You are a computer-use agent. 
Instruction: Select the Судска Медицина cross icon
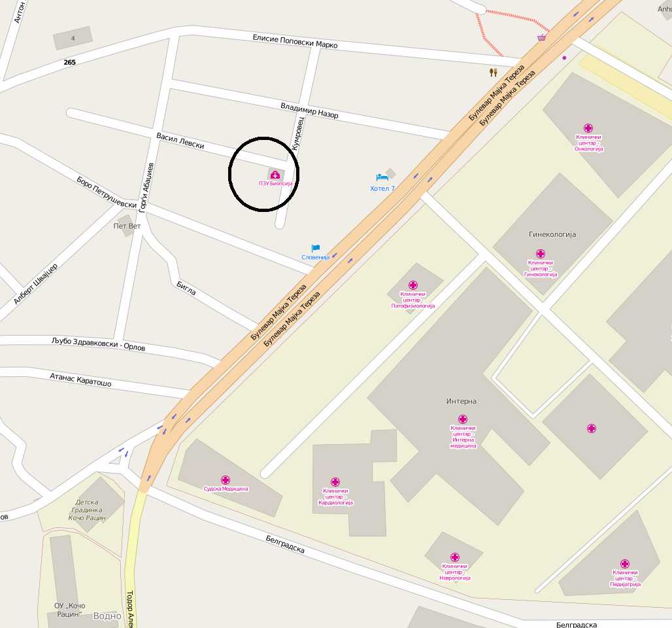[x=226, y=480]
